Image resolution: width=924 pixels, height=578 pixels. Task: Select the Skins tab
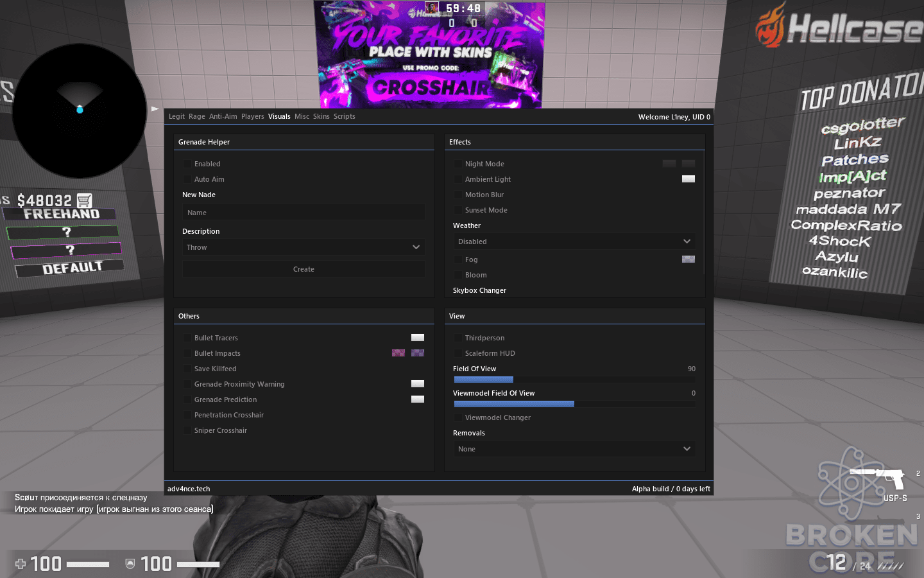coord(321,116)
